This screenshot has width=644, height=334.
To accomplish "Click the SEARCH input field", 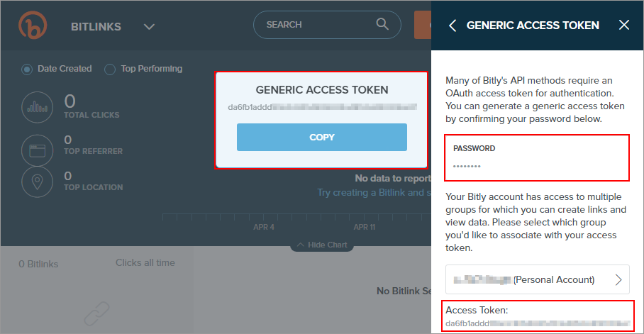I will point(327,25).
